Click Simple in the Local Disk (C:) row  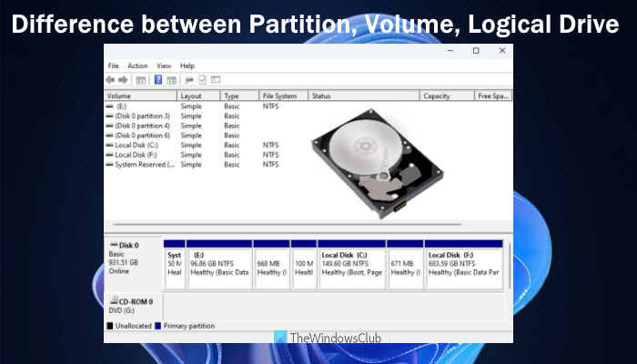click(191, 145)
